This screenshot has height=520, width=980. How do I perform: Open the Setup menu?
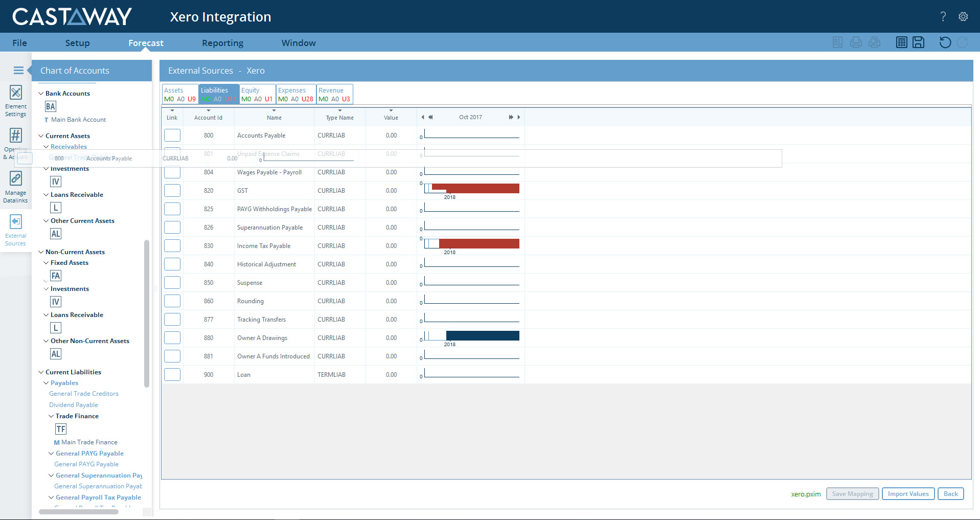tap(78, 43)
